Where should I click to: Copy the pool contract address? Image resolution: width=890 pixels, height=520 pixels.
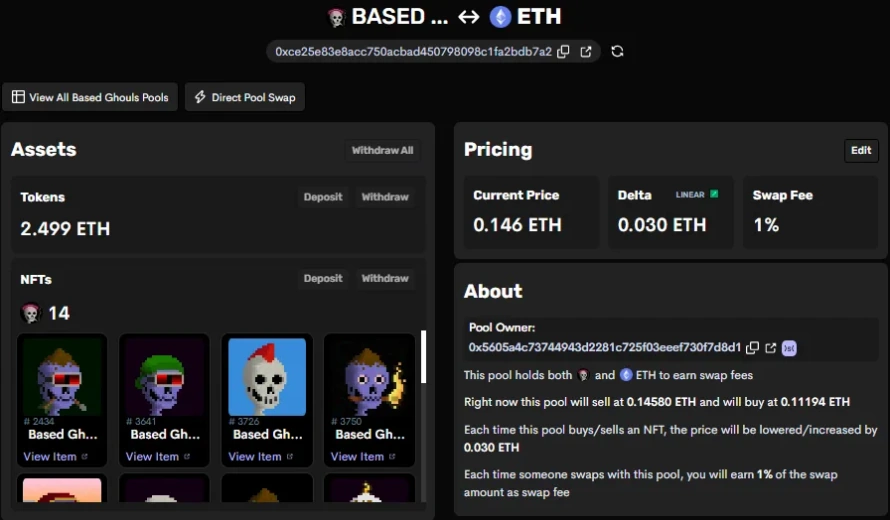coord(563,52)
